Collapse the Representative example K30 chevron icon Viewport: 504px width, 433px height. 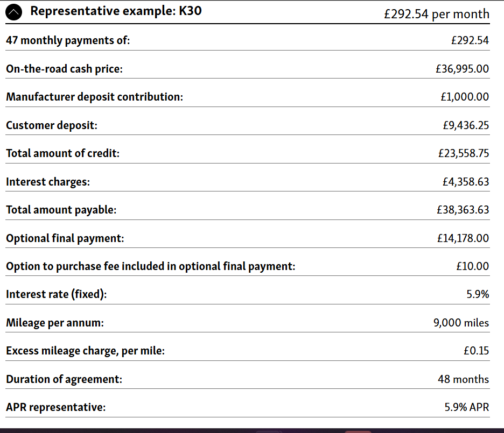[15, 12]
